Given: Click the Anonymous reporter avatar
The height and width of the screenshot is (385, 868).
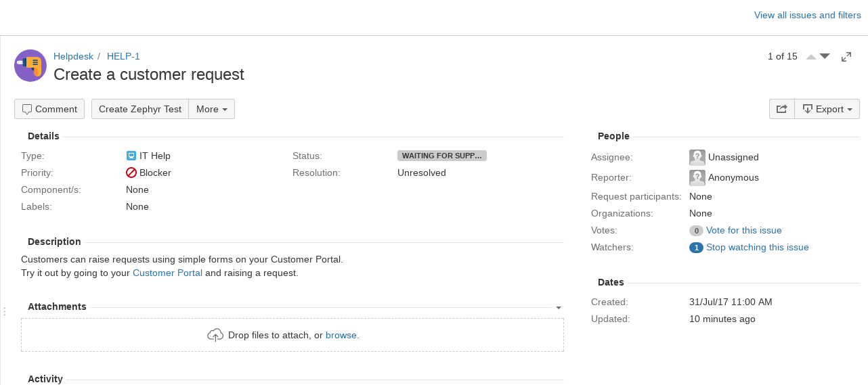Looking at the screenshot, I should [x=697, y=177].
